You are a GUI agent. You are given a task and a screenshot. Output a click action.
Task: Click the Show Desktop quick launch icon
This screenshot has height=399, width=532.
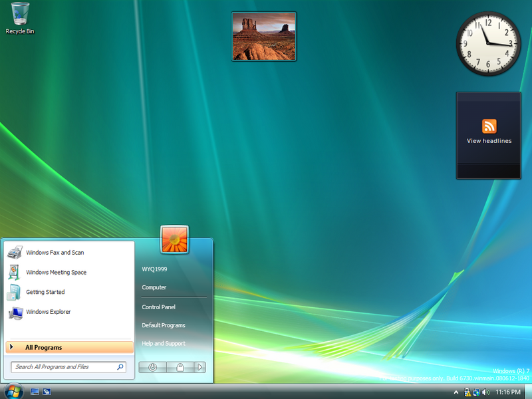[x=35, y=392]
